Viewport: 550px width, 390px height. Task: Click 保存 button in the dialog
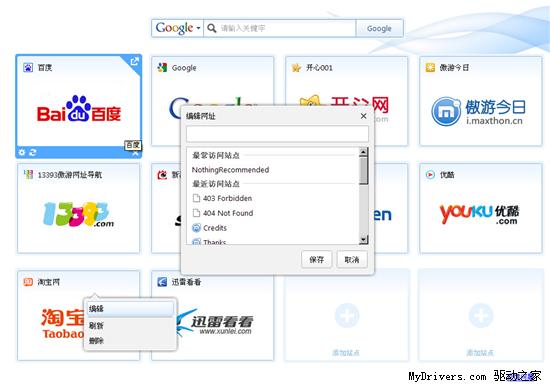click(316, 260)
